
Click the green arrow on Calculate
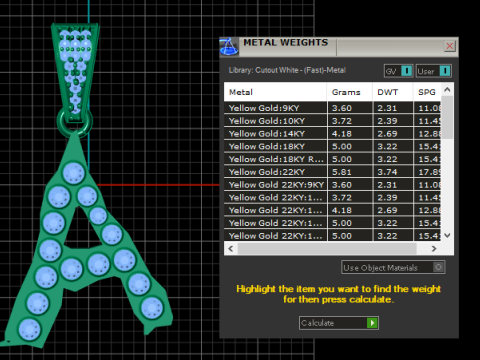tap(372, 323)
